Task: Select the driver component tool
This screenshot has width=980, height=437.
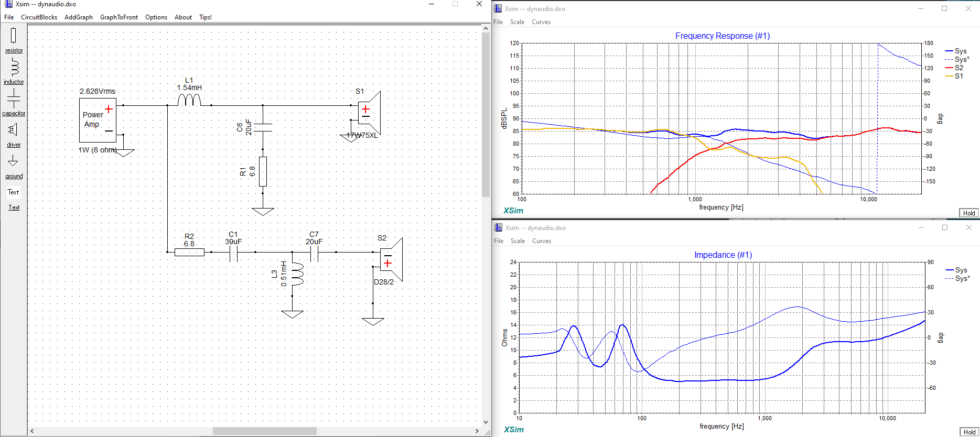Action: click(x=14, y=134)
